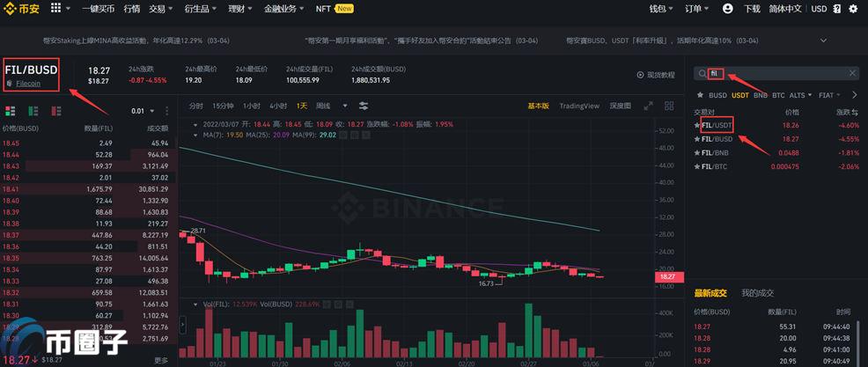Select the 4小时 chart interval

point(278,106)
